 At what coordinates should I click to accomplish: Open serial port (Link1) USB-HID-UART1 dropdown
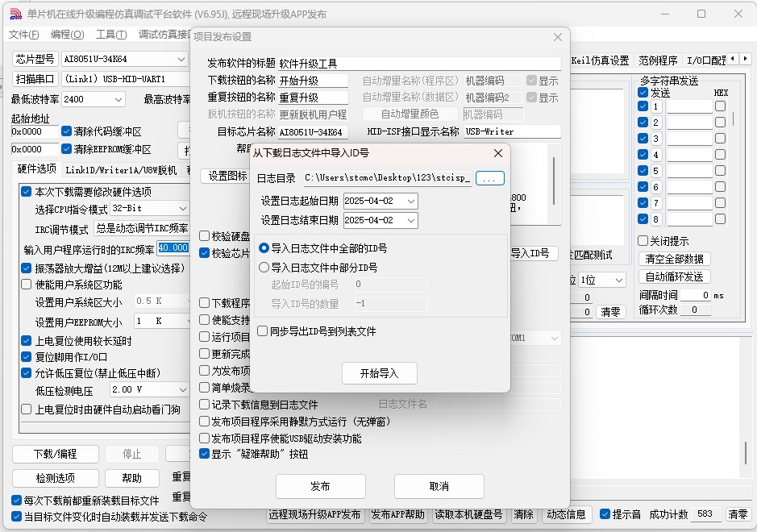pyautogui.click(x=126, y=79)
